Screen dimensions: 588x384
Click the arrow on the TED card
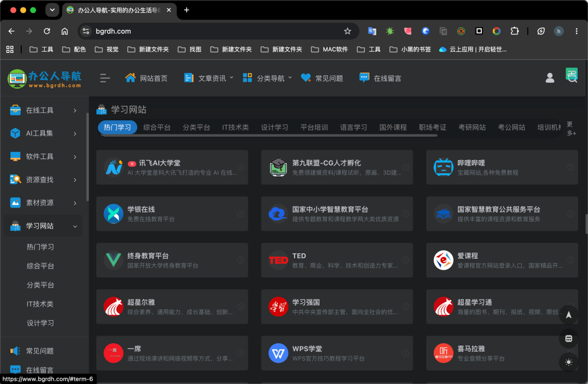406,260
